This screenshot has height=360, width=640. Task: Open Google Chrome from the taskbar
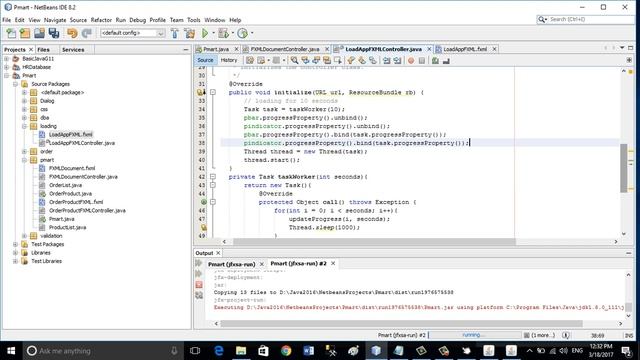[x=286, y=351]
